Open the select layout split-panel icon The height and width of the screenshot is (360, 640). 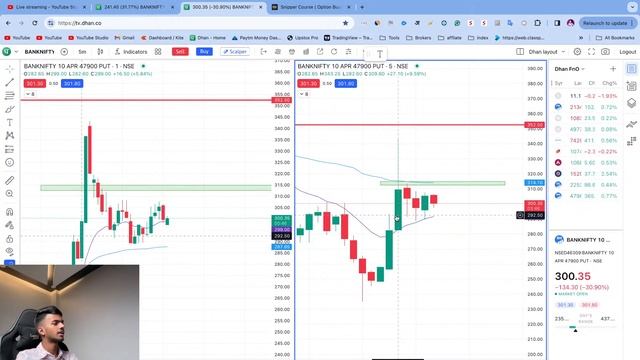pos(520,52)
